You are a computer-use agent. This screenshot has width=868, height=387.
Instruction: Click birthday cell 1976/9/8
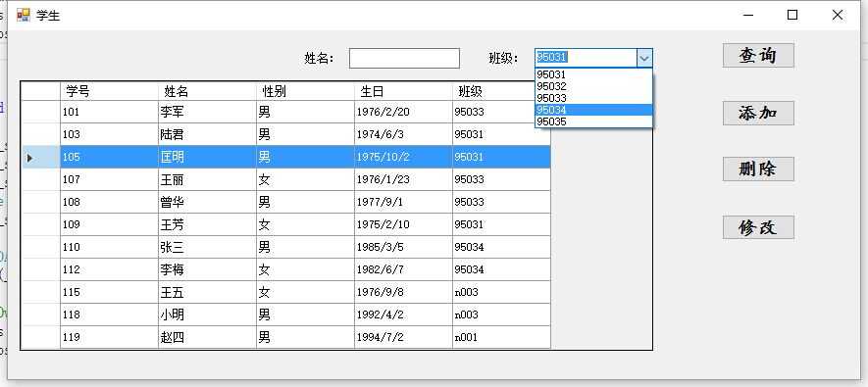[403, 293]
